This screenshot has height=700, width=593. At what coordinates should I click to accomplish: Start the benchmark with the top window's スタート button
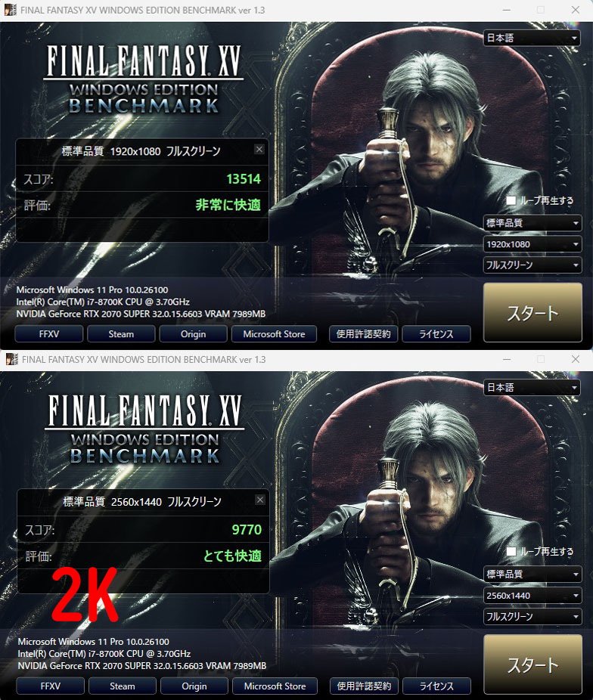point(532,313)
